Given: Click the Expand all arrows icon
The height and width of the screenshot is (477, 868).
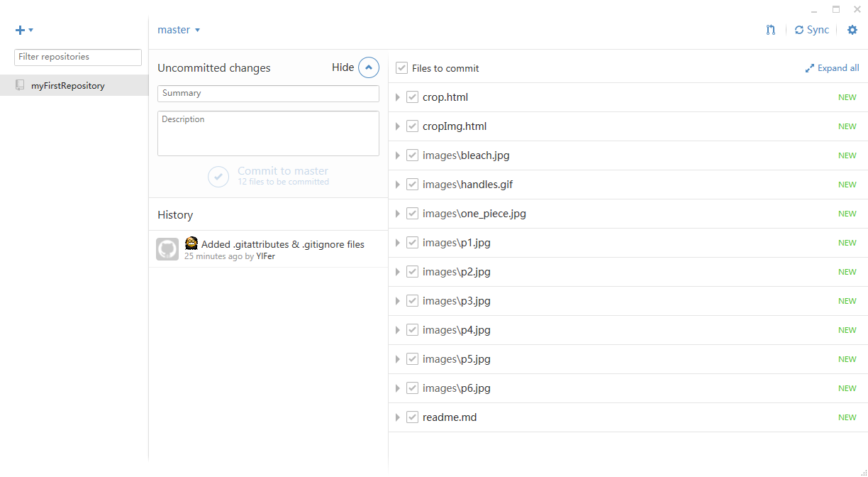Looking at the screenshot, I should 810,68.
